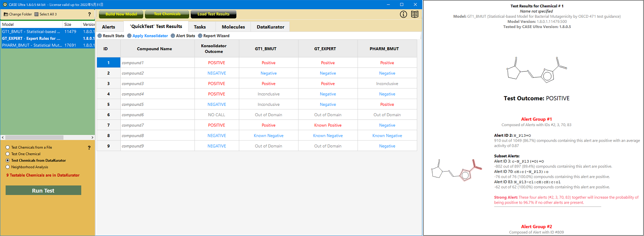Image resolution: width=644 pixels, height=236 pixels.
Task: Click the right arrow of model list scrollbar
Action: point(92,138)
